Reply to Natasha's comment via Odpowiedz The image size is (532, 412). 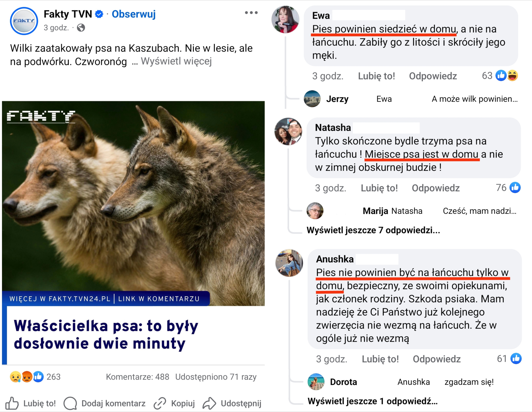[435, 188]
